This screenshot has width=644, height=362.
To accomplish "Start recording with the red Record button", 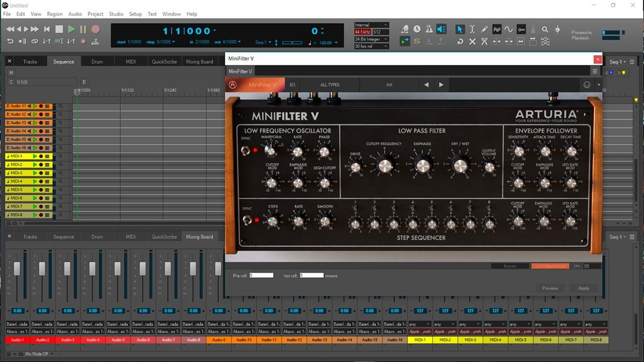I will [x=96, y=29].
